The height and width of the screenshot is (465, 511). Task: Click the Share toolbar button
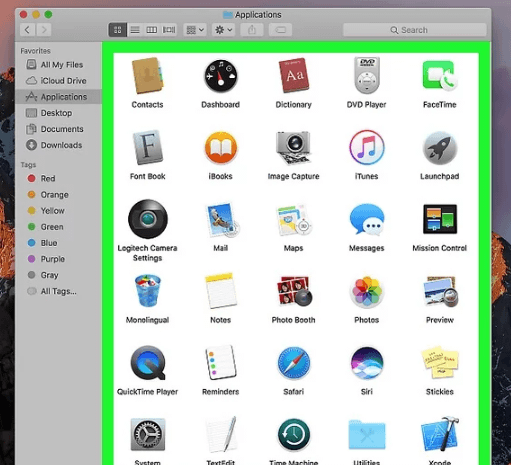click(252, 30)
